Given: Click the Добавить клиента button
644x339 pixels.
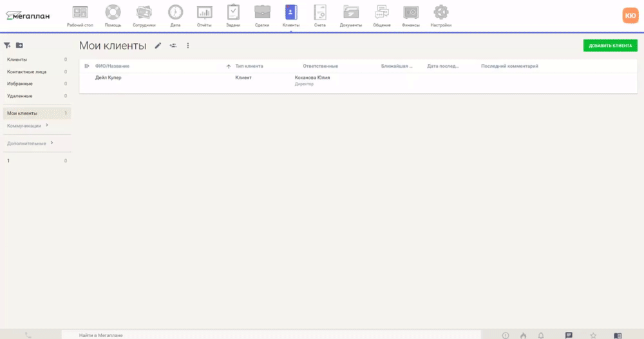Looking at the screenshot, I should coord(610,46).
